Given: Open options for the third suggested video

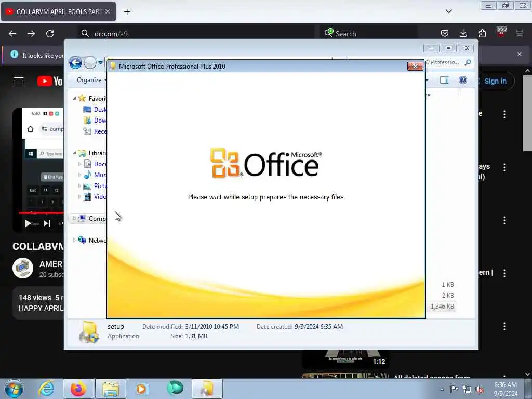Looking at the screenshot, I should [504, 220].
